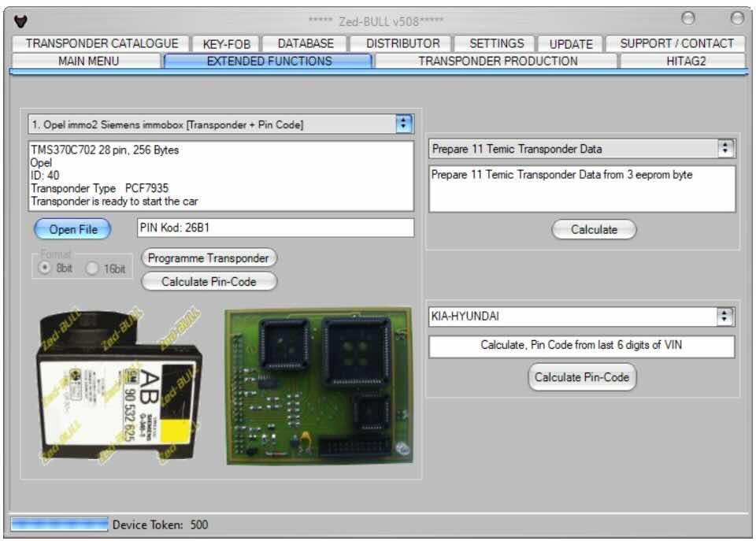Viewport: 756px width, 541px height.
Task: Click the Siemens immobox photo
Action: pos(120,387)
